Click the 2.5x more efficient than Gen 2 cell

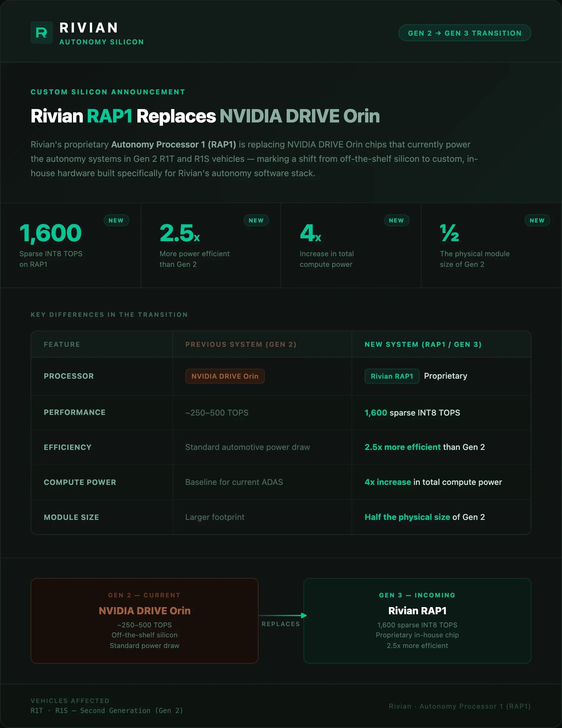(425, 447)
